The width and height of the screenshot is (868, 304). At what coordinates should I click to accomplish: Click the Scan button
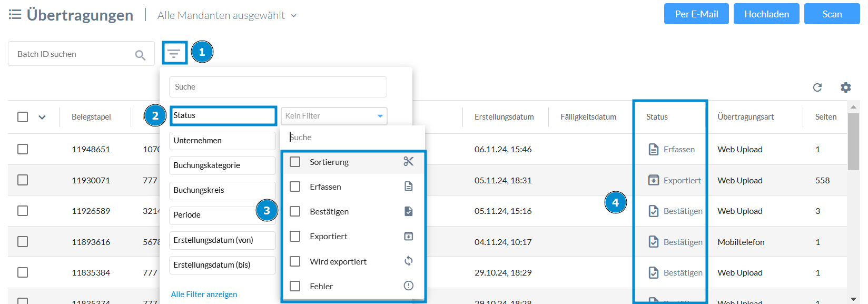[x=832, y=14]
